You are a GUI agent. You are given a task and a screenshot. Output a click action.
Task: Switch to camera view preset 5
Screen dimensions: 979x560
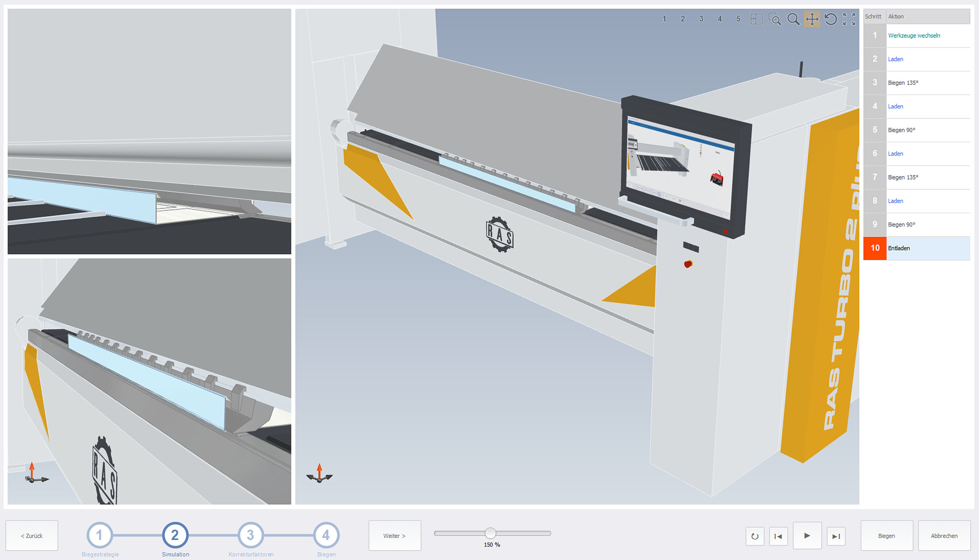coord(738,19)
